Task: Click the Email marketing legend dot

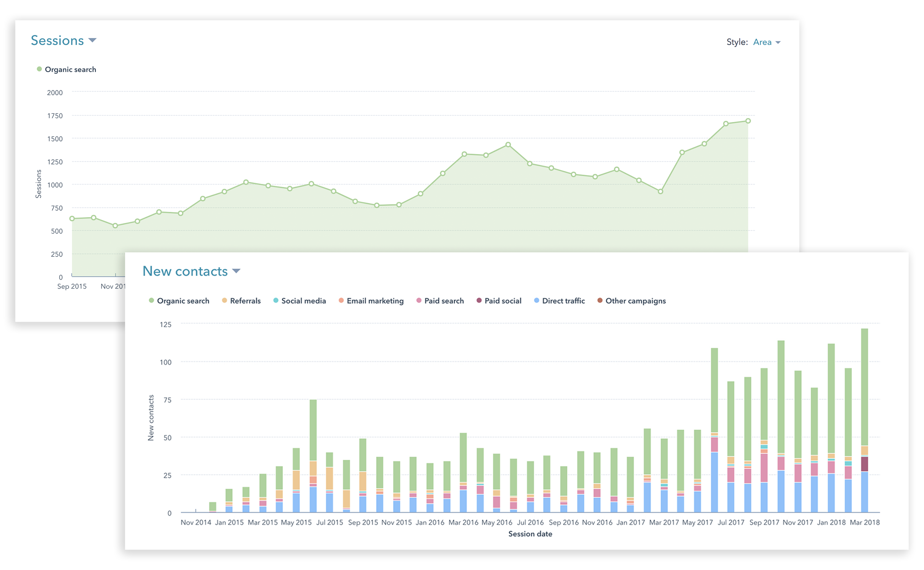Action: point(341,300)
